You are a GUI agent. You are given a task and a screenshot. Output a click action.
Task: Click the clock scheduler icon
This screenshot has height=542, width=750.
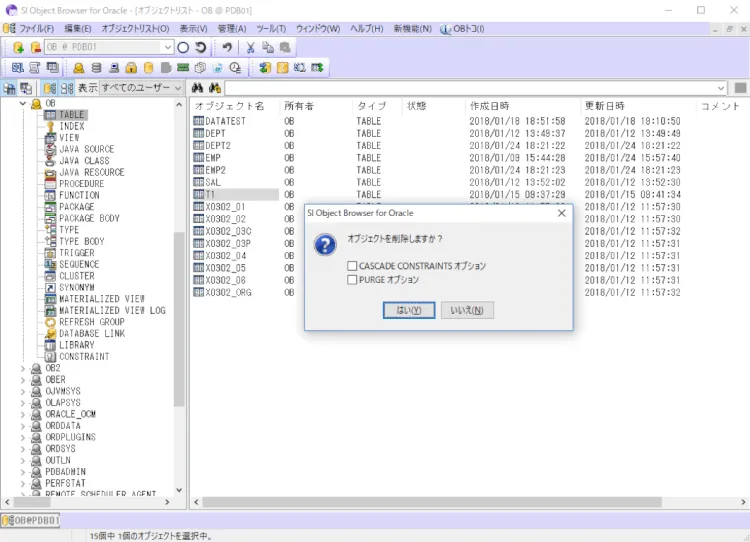[235, 68]
